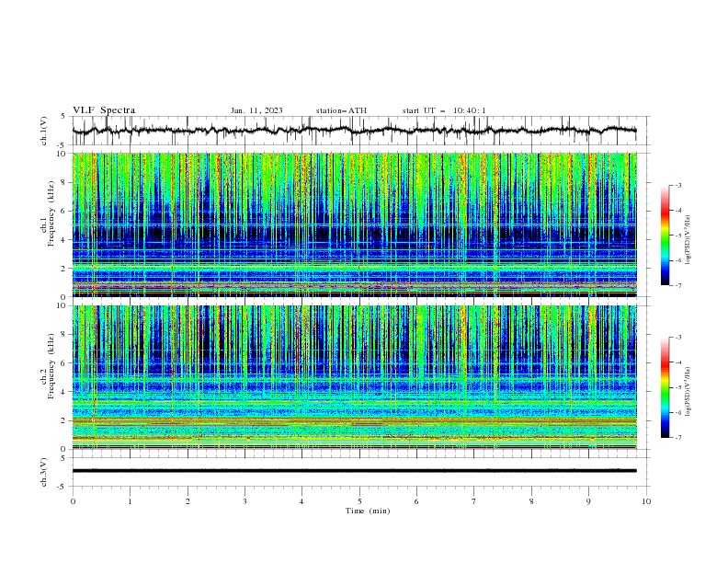This screenshot has width=728, height=563.
Task: Click the ch.1 Frequency (kHz) axis label
Action: [x=48, y=213]
